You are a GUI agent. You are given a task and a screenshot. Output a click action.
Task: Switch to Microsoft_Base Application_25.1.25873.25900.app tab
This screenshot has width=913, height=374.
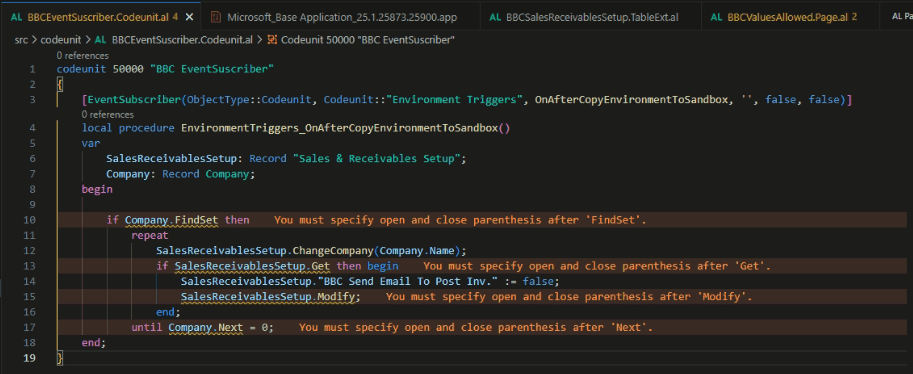pos(342,17)
